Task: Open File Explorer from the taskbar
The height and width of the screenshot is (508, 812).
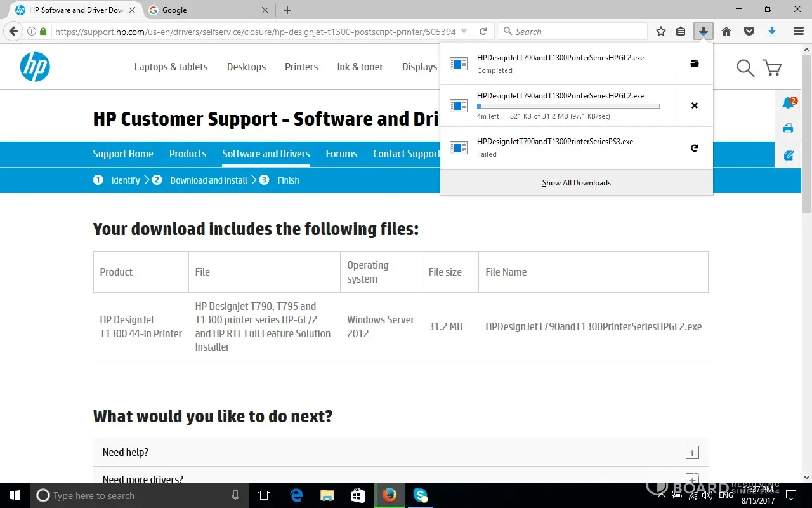Action: pyautogui.click(x=327, y=495)
